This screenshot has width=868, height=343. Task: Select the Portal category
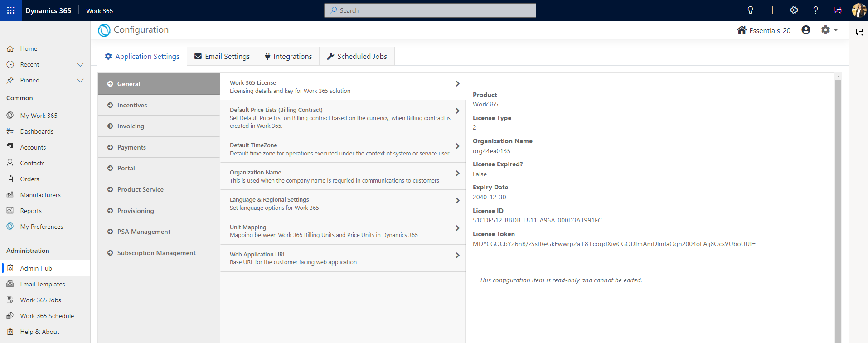(x=159, y=168)
